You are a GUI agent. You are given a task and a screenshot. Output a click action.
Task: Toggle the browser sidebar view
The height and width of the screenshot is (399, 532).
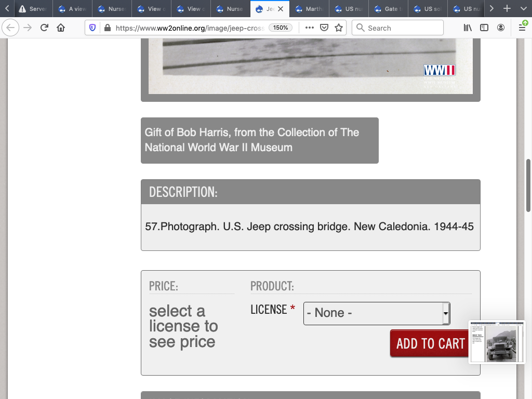click(x=484, y=28)
